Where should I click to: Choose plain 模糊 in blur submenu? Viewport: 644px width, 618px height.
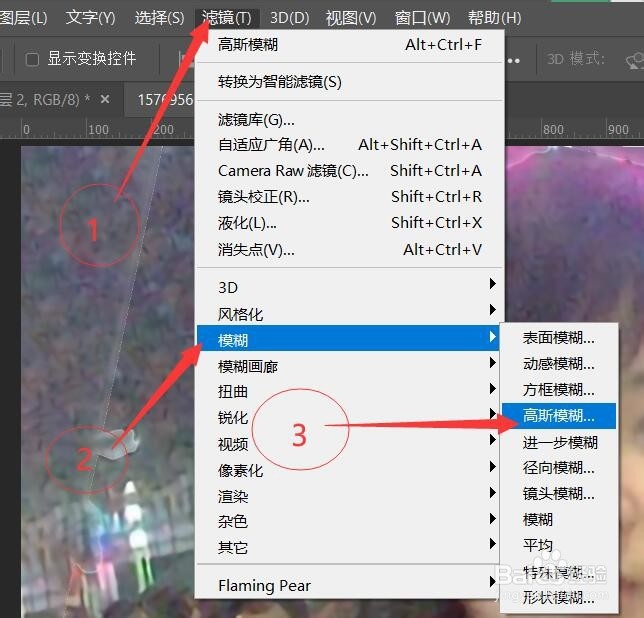(559, 519)
